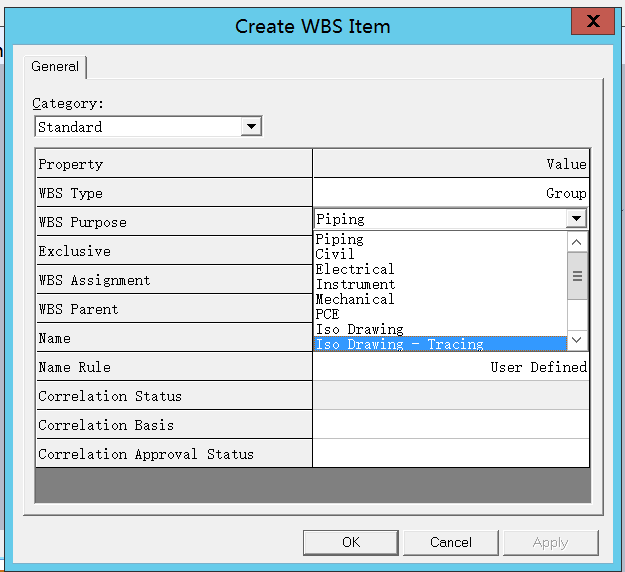Click the Property column header
Image resolution: width=625 pixels, height=572 pixels.
click(x=174, y=164)
